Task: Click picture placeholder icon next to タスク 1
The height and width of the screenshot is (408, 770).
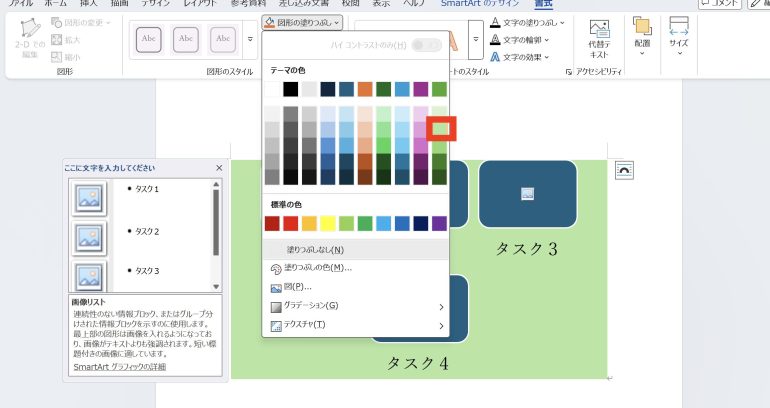Action: pos(89,198)
